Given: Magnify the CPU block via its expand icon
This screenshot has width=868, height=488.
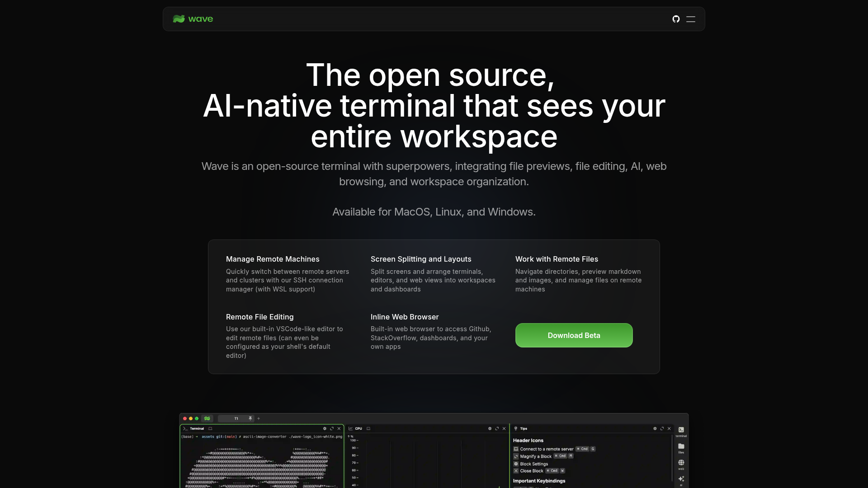Looking at the screenshot, I should 497,428.
